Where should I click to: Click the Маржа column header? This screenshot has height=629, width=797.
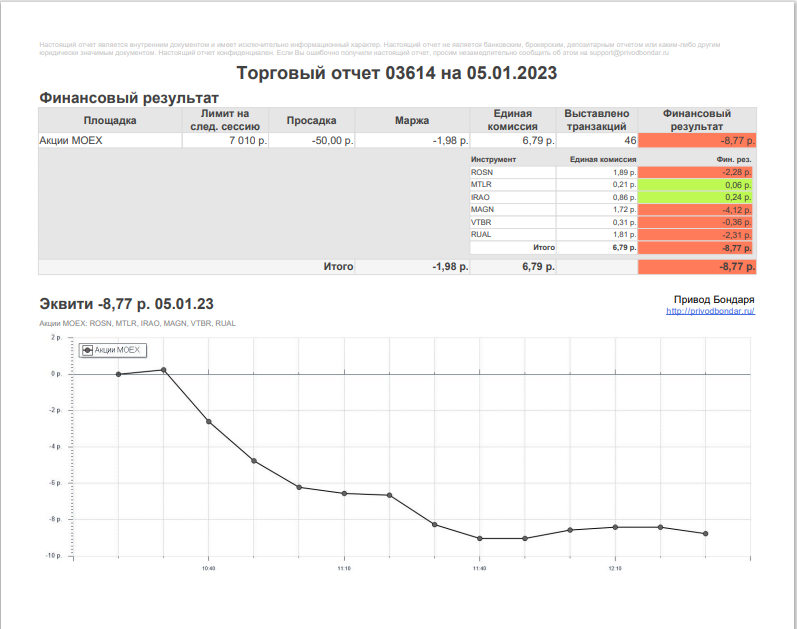[x=412, y=121]
